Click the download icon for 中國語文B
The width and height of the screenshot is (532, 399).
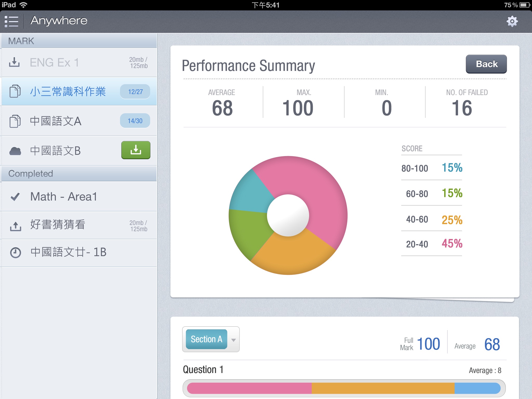click(135, 150)
